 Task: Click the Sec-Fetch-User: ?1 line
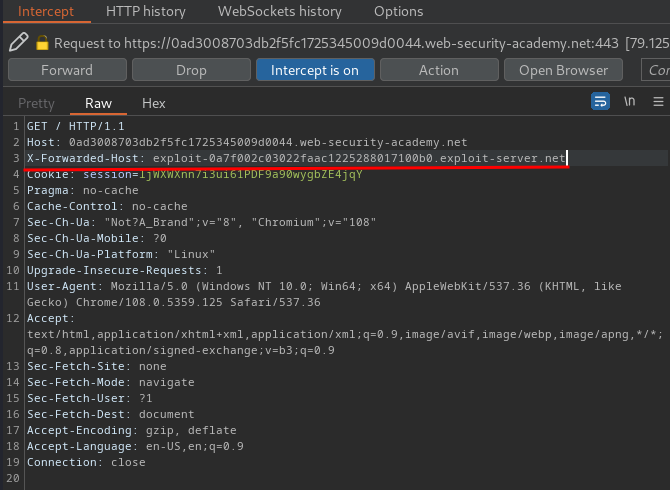tap(89, 399)
